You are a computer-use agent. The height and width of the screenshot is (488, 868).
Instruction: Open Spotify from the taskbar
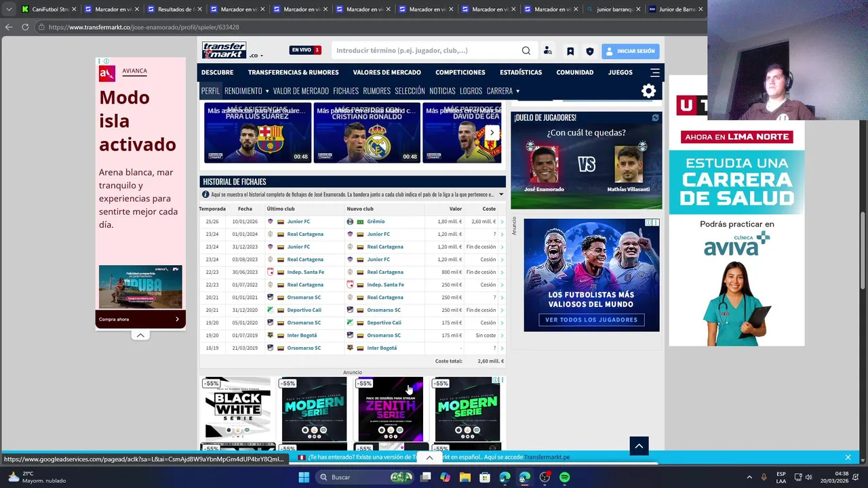point(565,477)
